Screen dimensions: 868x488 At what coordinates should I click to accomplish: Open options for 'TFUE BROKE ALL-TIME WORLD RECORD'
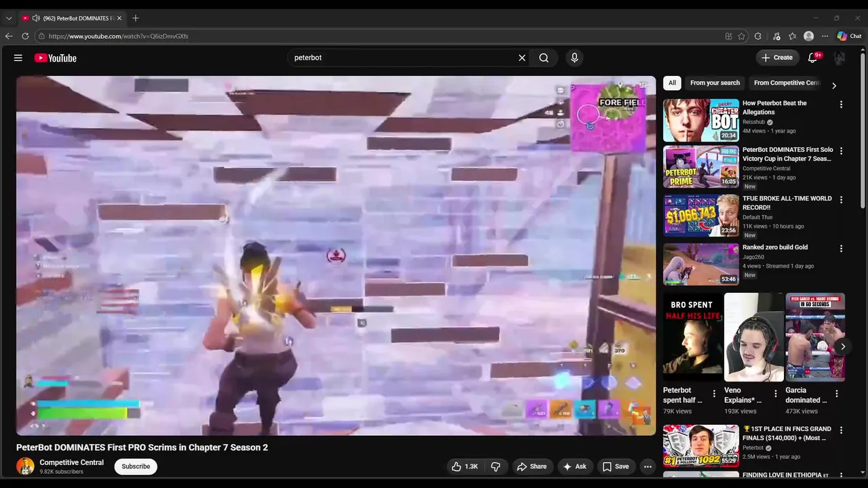pos(841,200)
